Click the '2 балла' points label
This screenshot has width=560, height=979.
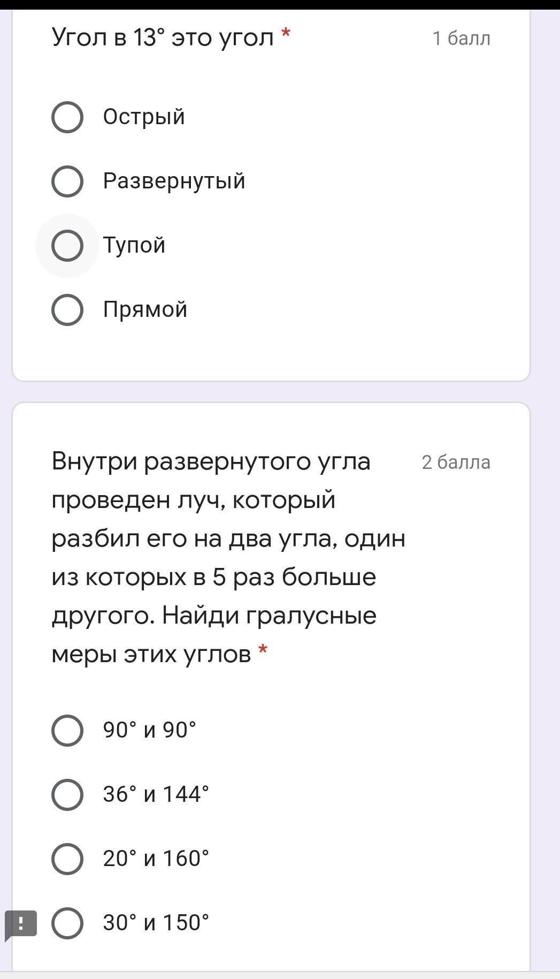point(456,462)
